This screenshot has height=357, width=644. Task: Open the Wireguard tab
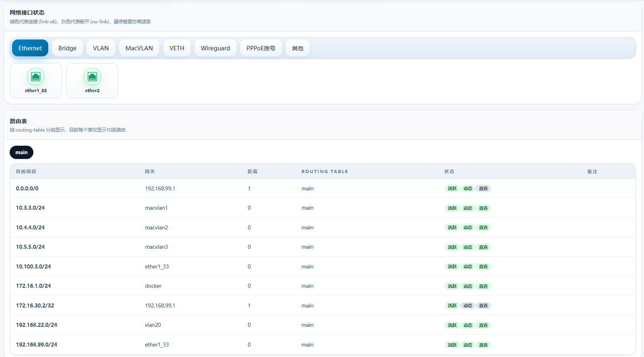[215, 48]
